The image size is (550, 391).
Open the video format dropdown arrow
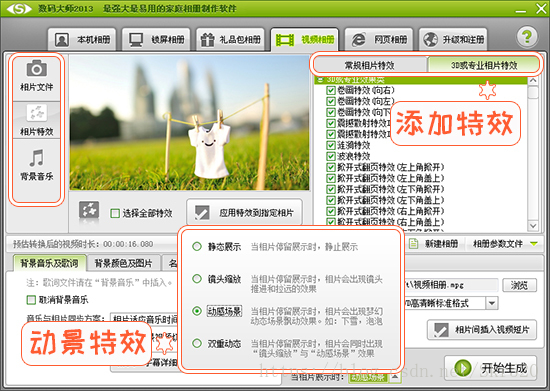tap(492, 303)
